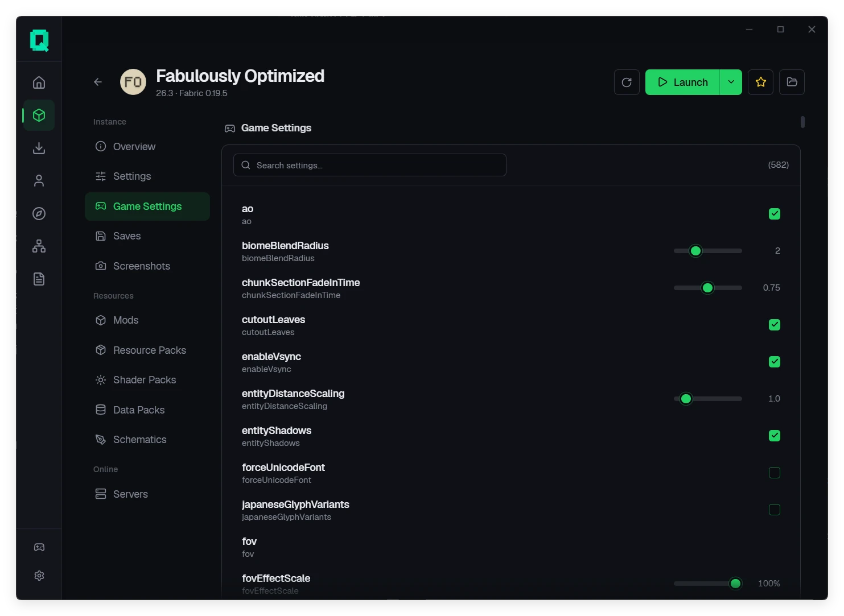Open the Downloads icon in the sidebar
The width and height of the screenshot is (844, 616).
tap(39, 148)
